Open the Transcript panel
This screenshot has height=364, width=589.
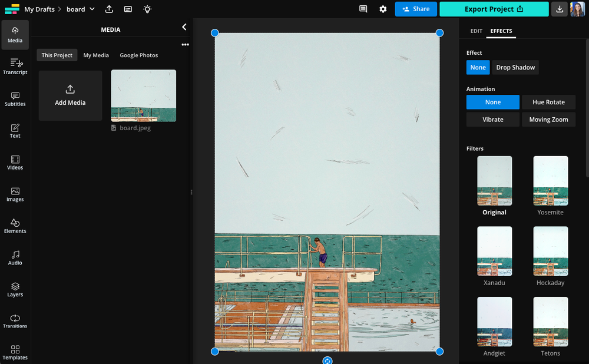pyautogui.click(x=15, y=67)
